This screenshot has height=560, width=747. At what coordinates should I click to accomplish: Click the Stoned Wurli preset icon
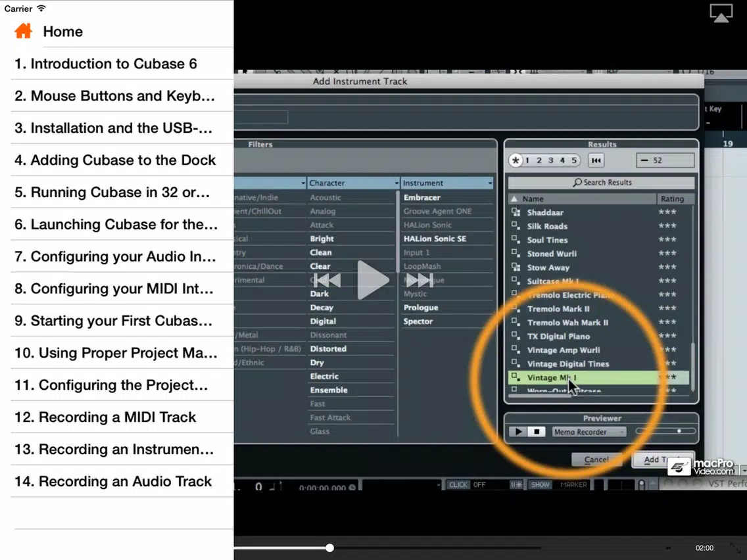click(516, 253)
